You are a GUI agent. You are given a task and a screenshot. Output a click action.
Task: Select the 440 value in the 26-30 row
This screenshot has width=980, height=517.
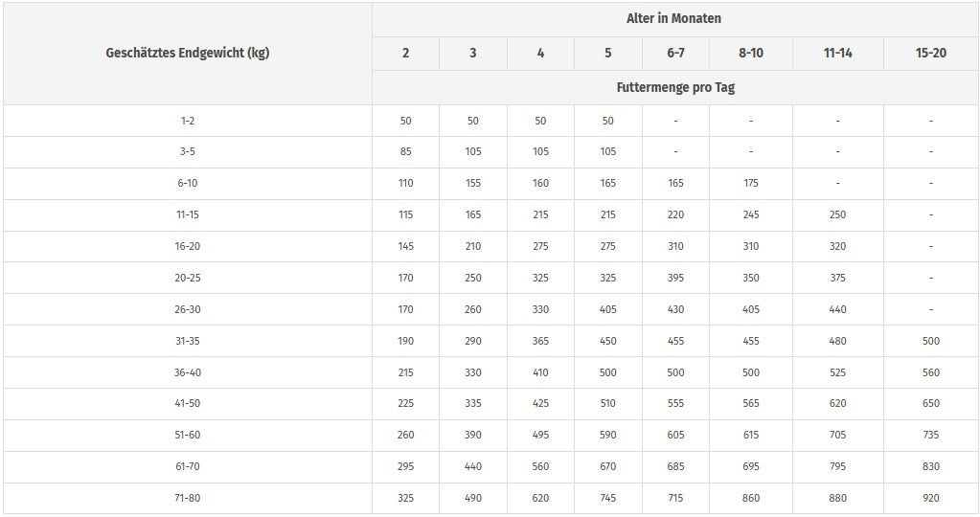[x=837, y=309]
